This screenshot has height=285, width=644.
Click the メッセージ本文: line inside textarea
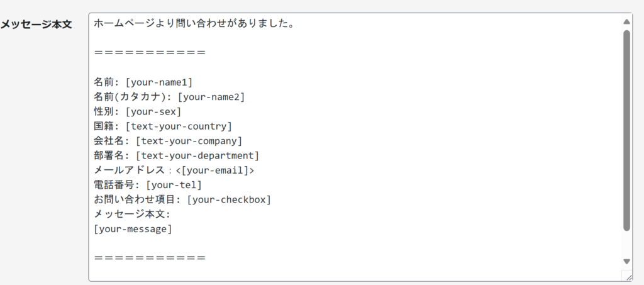(x=132, y=215)
